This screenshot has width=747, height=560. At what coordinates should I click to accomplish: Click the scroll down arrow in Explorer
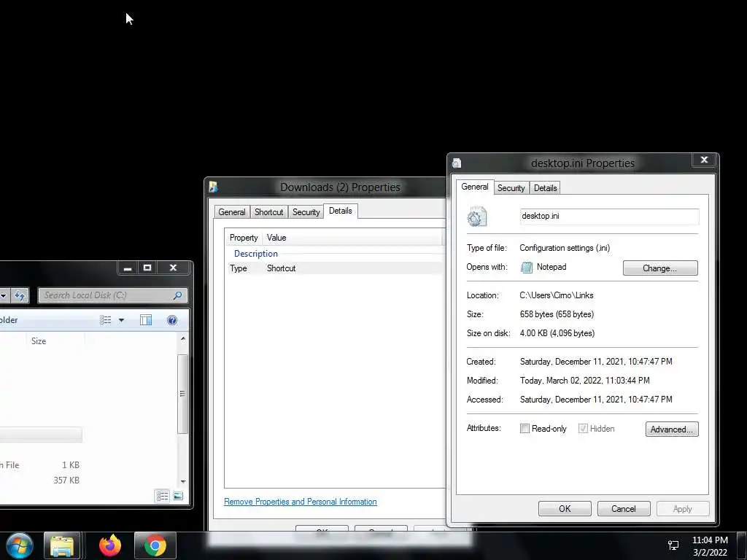183,481
